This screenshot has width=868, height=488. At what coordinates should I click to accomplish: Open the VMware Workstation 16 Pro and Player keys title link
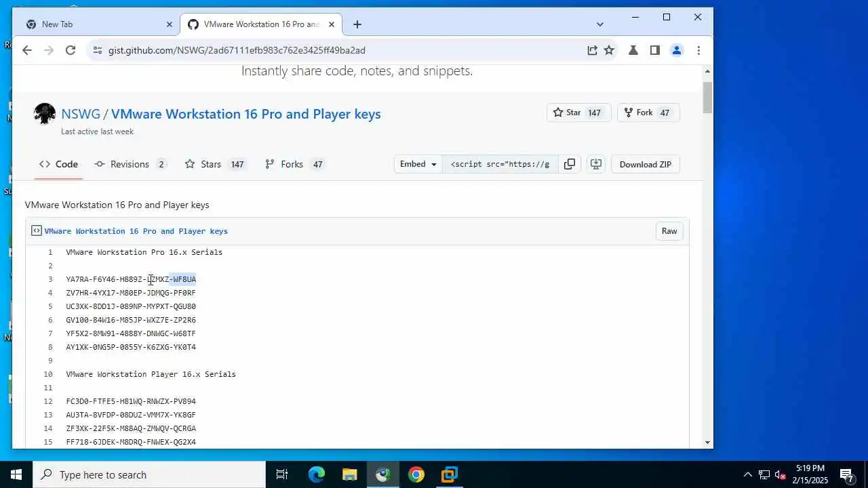click(x=245, y=114)
